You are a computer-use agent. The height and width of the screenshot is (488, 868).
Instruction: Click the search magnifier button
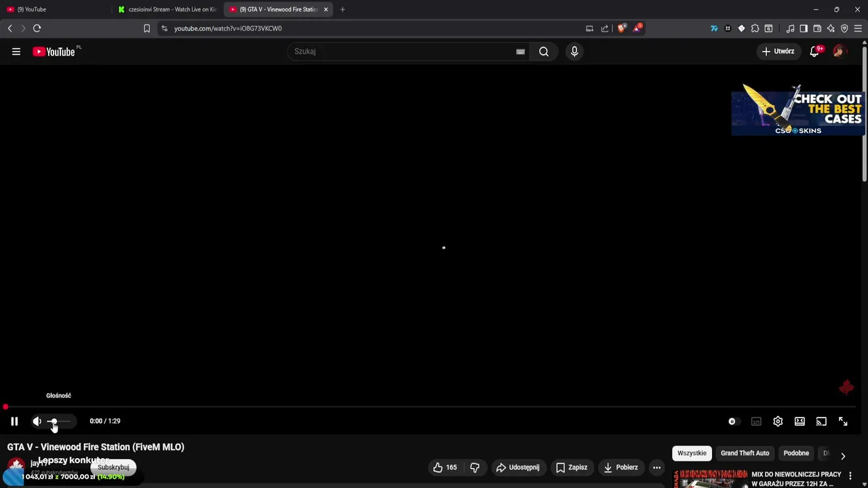click(x=544, y=52)
